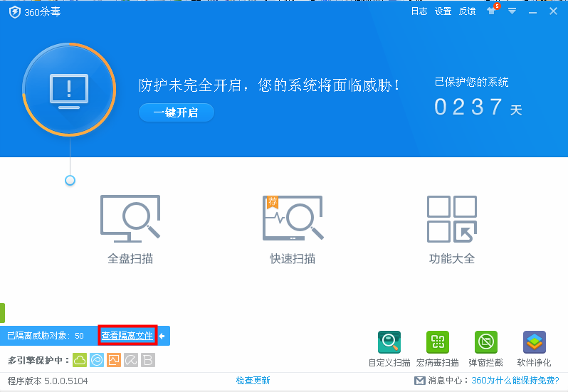Click the 检查更新 link
The image size is (568, 392).
[253, 381]
